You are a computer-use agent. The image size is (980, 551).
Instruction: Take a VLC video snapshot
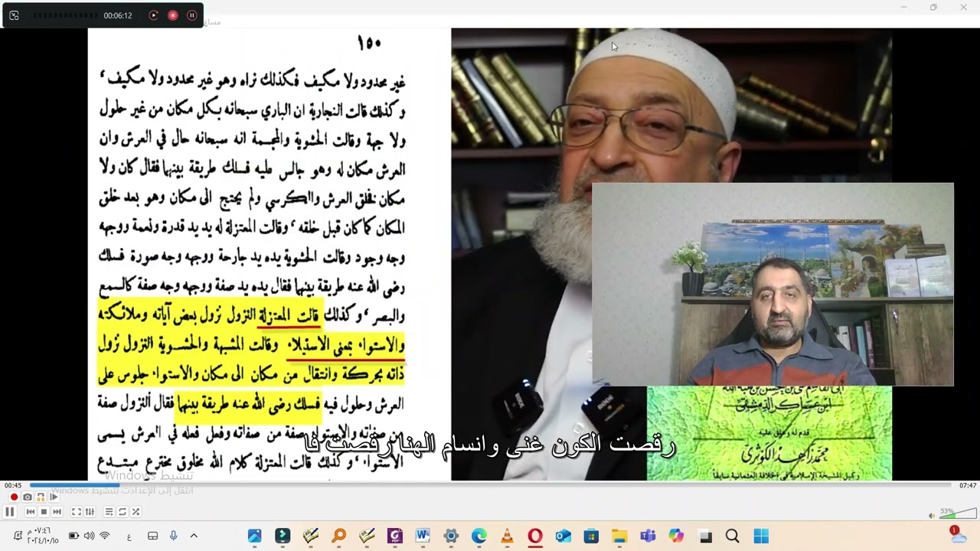pos(28,497)
